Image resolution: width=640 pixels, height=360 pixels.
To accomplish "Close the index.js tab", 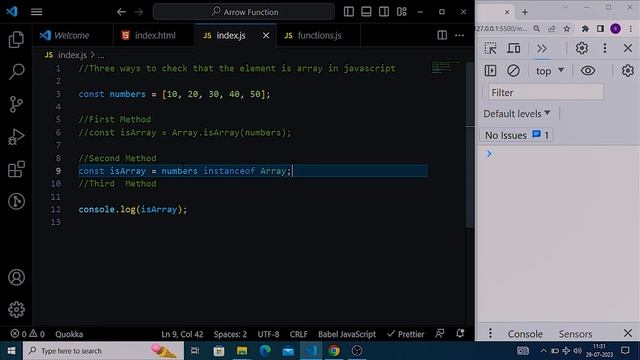I will pyautogui.click(x=266, y=36).
